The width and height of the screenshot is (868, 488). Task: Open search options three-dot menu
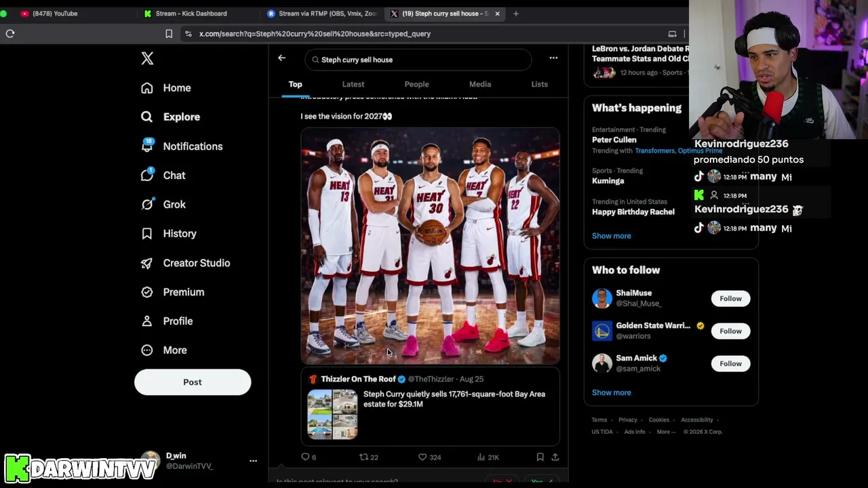point(553,58)
